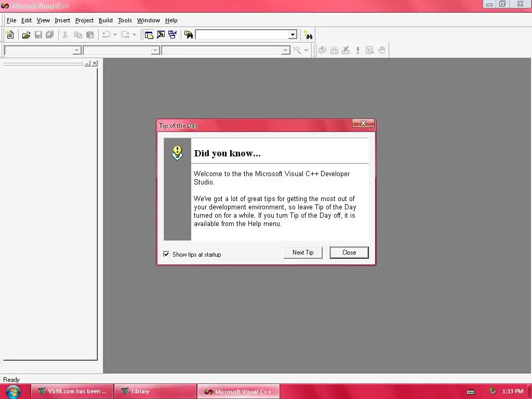Open the Redo history dropdown arrow

pyautogui.click(x=134, y=35)
